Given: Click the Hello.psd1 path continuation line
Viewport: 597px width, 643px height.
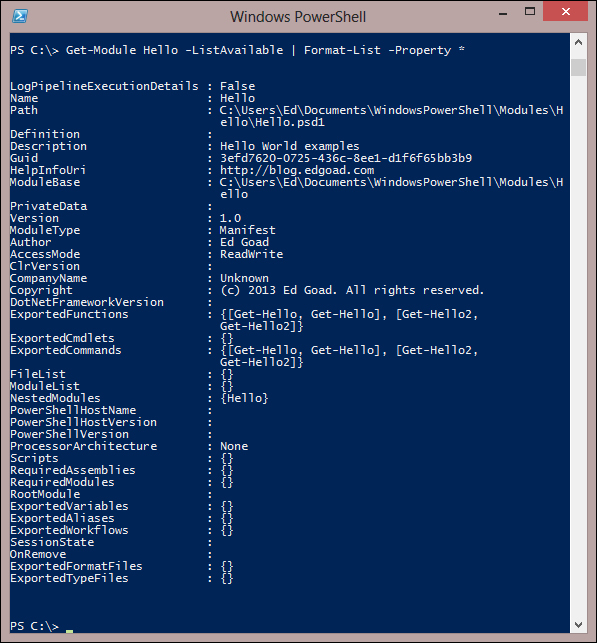Looking at the screenshot, I should click(272, 122).
